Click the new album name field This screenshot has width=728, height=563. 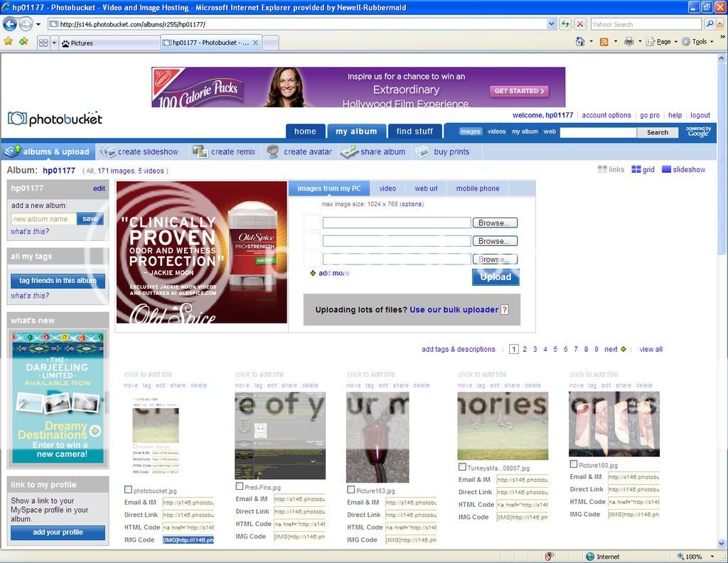tap(43, 219)
